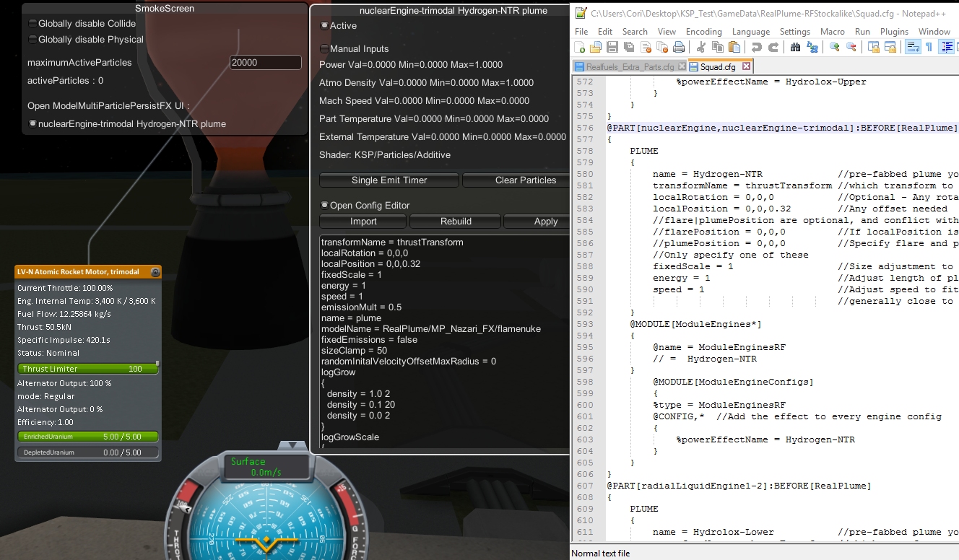
Task: Zoom out using the magnifier minus icon
Action: coord(851,47)
